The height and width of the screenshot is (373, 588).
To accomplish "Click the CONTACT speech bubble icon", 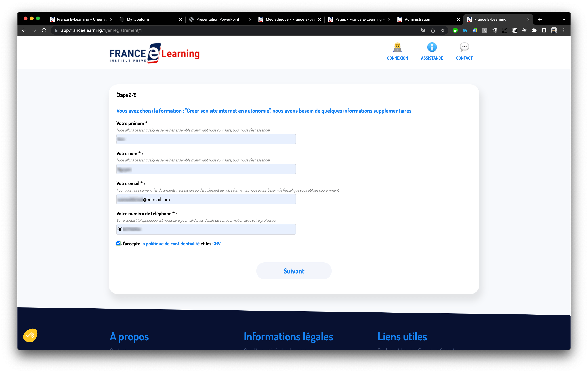I will pos(464,47).
